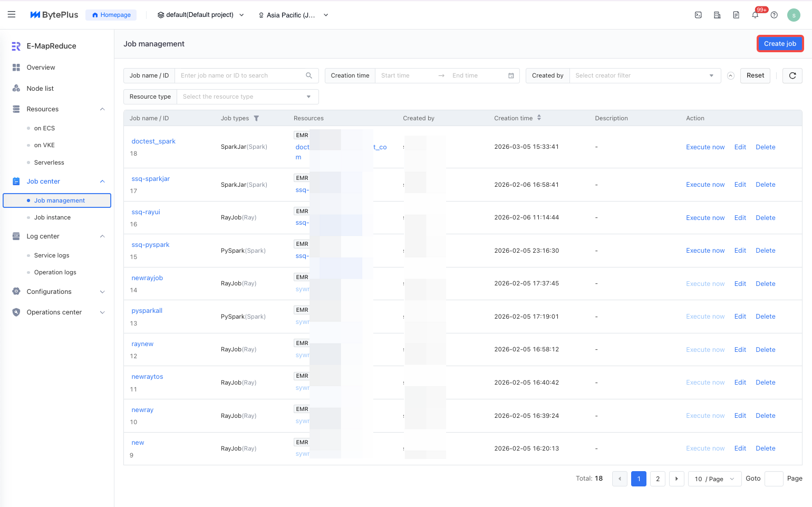Image resolution: width=812 pixels, height=507 pixels.
Task: Open the Resource type dropdown
Action: 247,97
